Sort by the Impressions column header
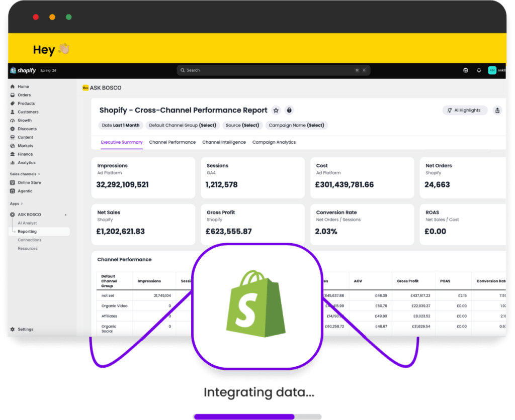 149,281
